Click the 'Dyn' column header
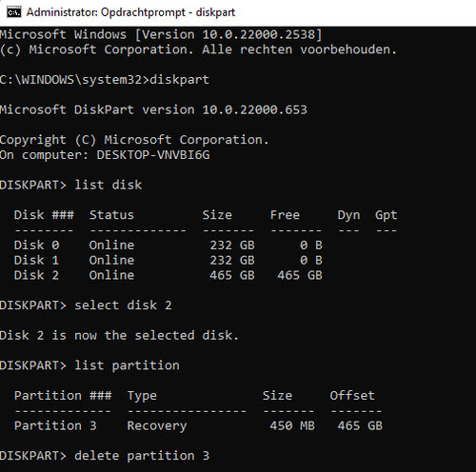The width and height of the screenshot is (476, 472). pos(348,215)
